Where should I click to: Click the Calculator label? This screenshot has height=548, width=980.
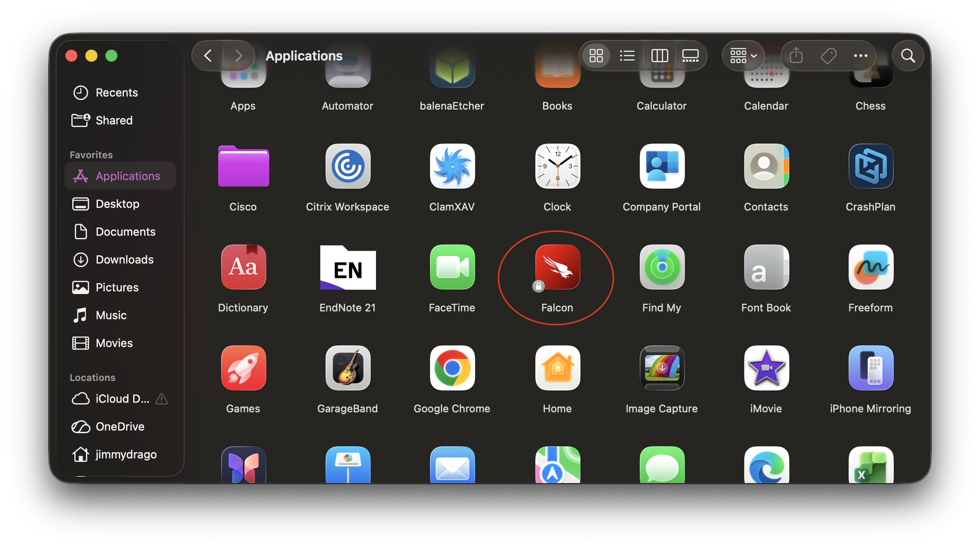tap(661, 106)
